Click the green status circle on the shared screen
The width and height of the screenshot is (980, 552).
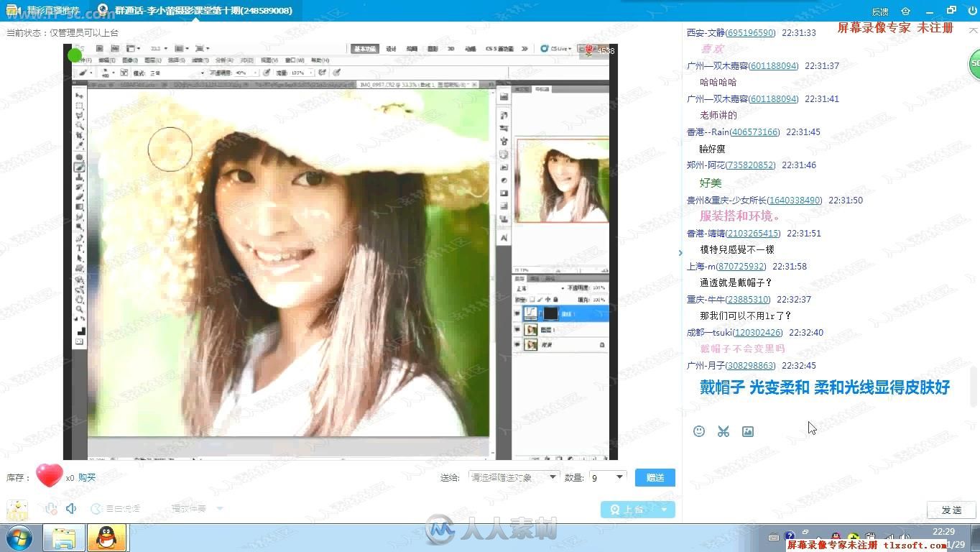click(75, 54)
